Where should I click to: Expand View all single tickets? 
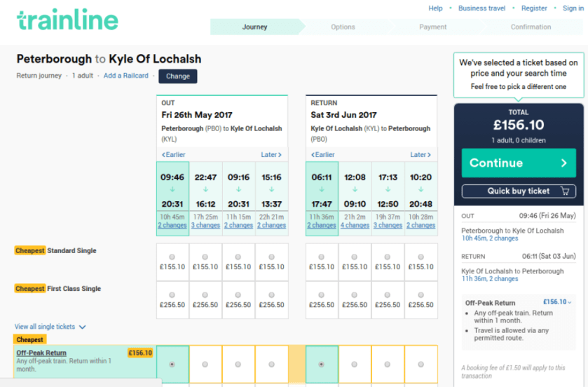(x=50, y=327)
